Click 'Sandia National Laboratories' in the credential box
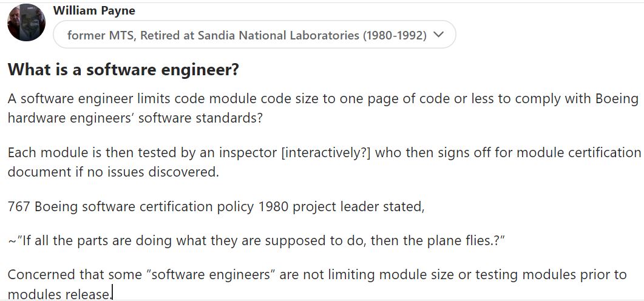644x301 pixels. (279, 35)
